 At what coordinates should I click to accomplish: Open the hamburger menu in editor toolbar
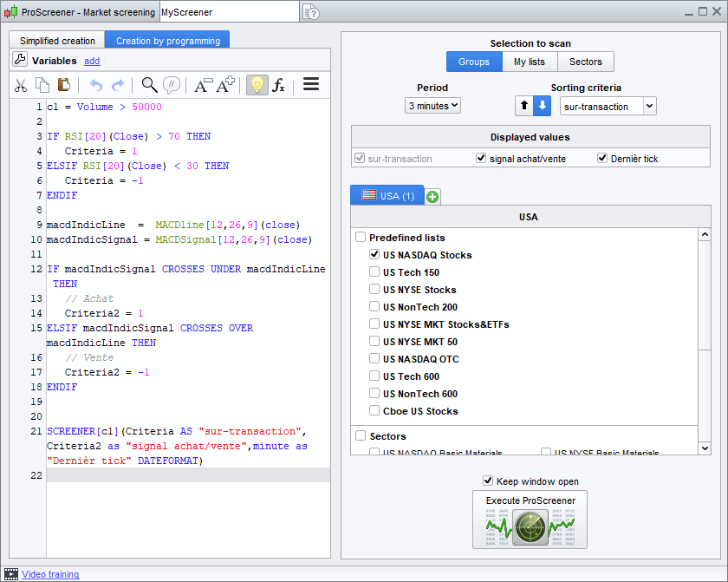[310, 84]
